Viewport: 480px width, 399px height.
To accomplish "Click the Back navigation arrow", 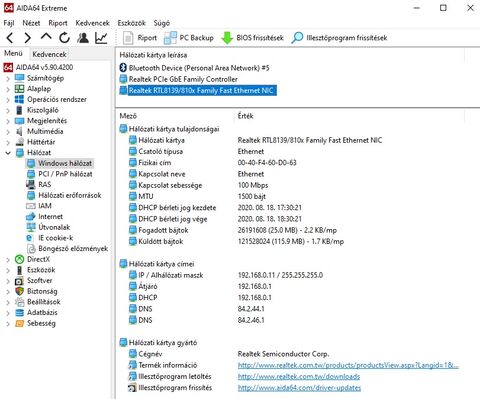I will click(10, 38).
